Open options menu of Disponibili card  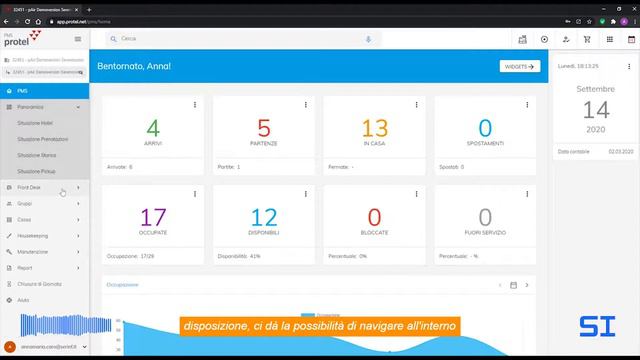(306, 194)
